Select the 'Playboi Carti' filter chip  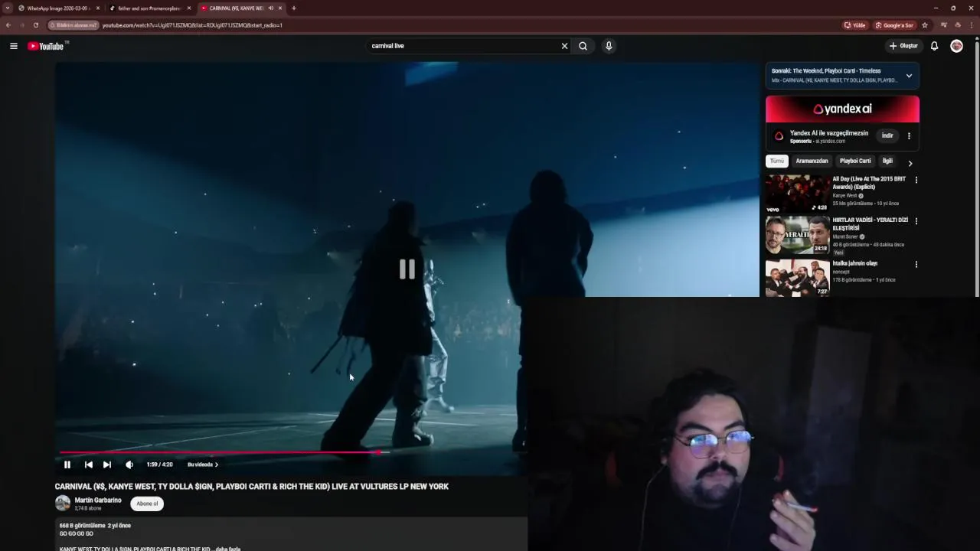(x=855, y=161)
